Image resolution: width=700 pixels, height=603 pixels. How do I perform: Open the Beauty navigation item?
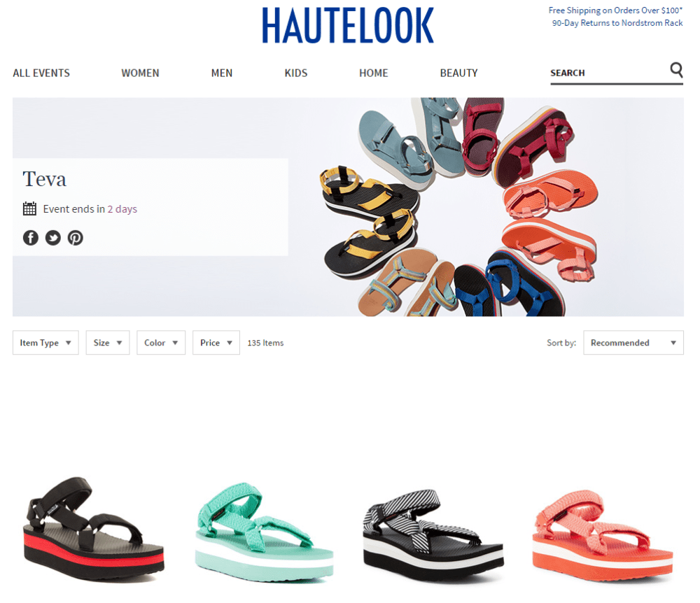coord(459,73)
